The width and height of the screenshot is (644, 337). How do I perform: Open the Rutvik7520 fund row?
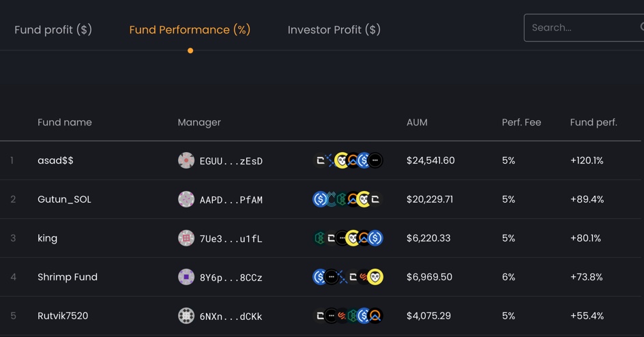click(63, 316)
